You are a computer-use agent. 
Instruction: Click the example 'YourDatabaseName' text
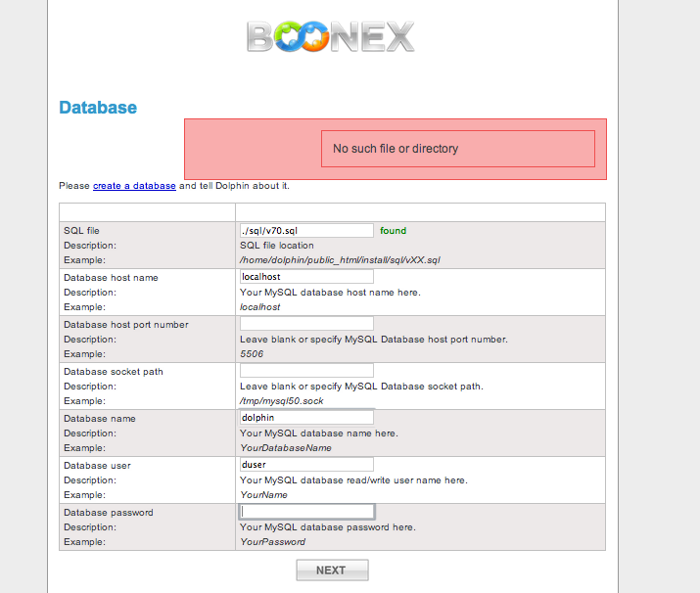[286, 448]
